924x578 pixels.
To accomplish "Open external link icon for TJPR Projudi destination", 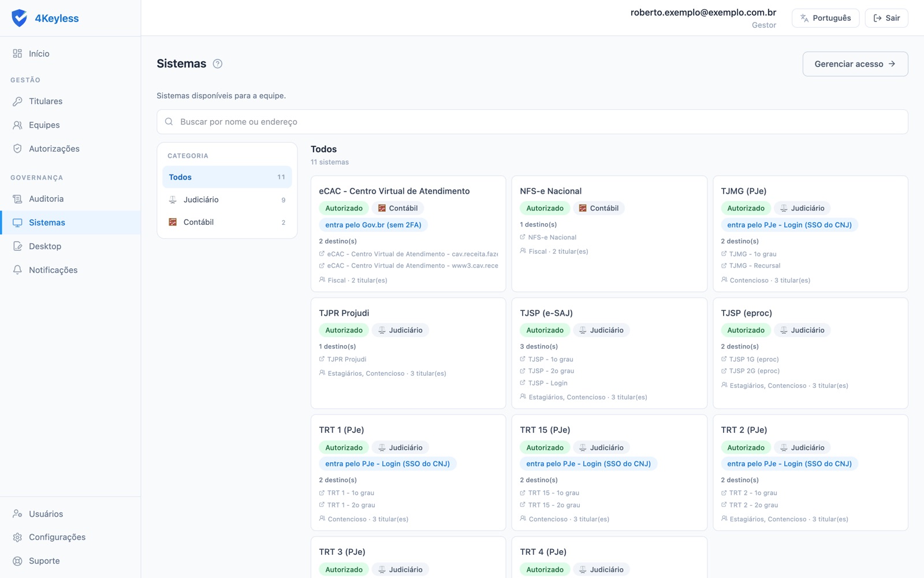I will [x=322, y=359].
